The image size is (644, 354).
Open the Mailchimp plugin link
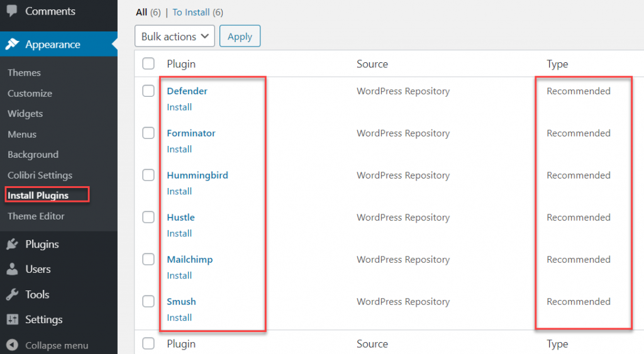click(189, 260)
